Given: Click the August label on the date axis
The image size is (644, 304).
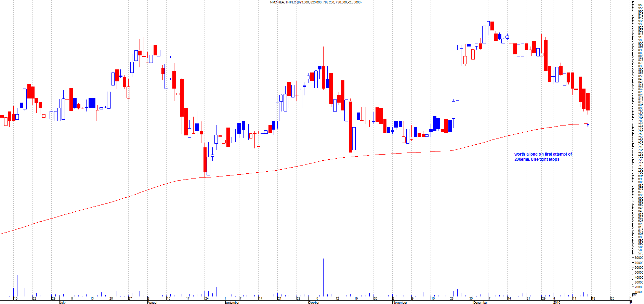Looking at the screenshot, I should click(153, 302).
